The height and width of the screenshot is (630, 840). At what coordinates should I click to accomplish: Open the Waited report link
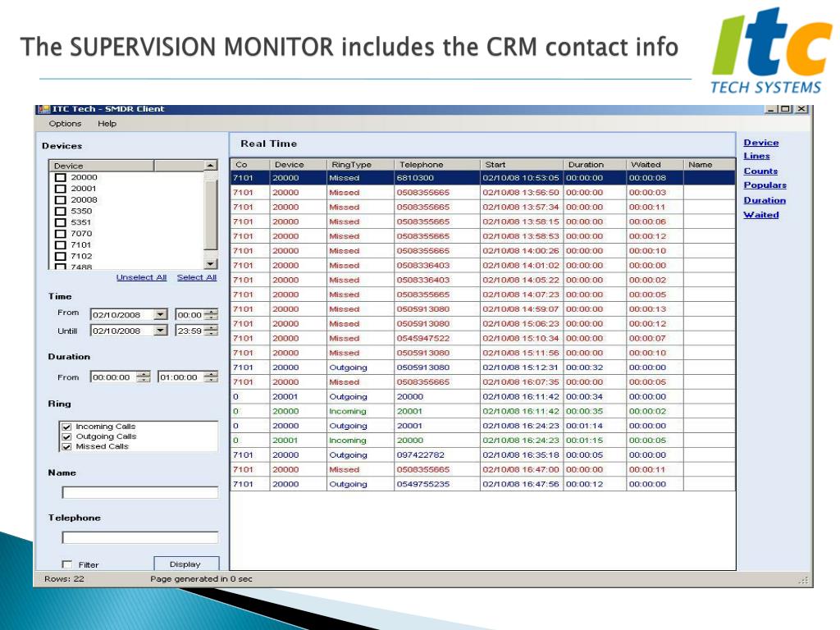pos(761,214)
